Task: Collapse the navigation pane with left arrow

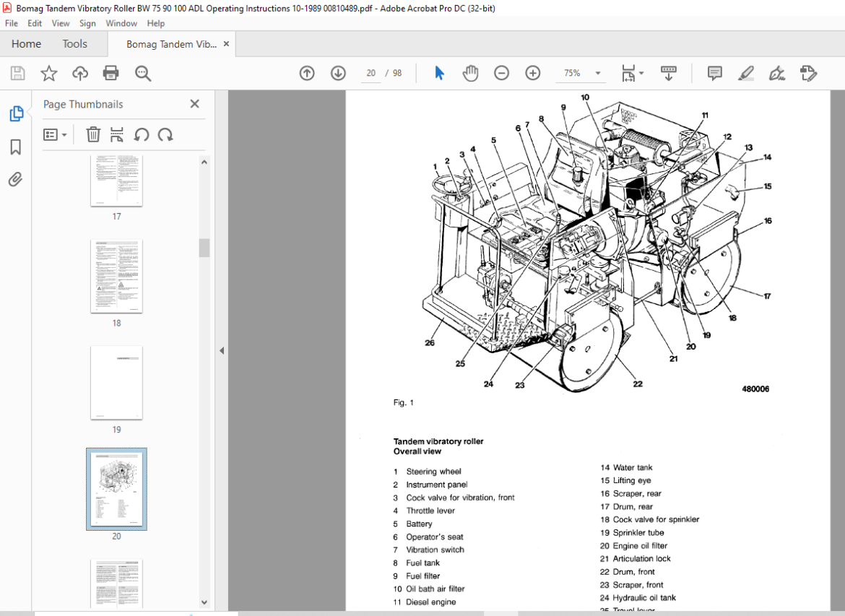Action: pyautogui.click(x=222, y=350)
